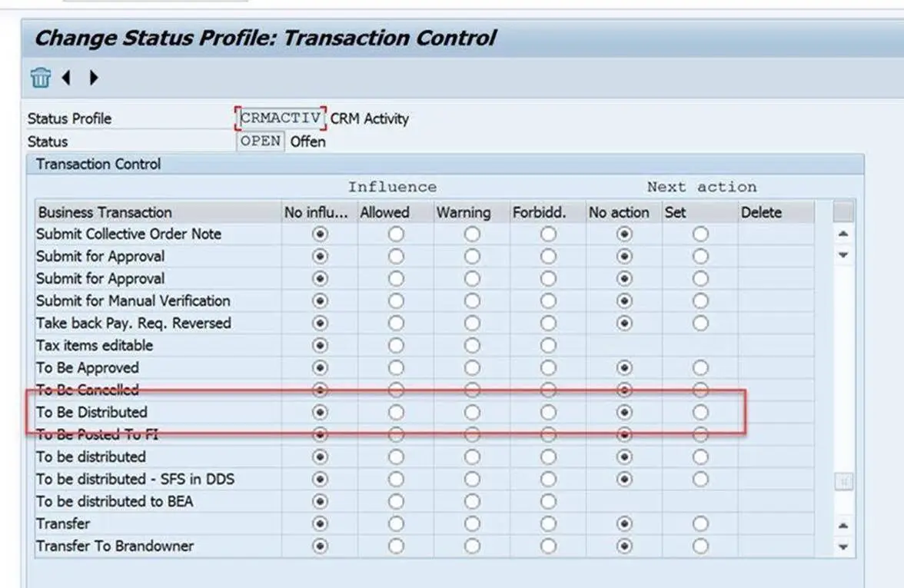Select Warning for To be distributed - SFS in DDS

[x=472, y=479]
